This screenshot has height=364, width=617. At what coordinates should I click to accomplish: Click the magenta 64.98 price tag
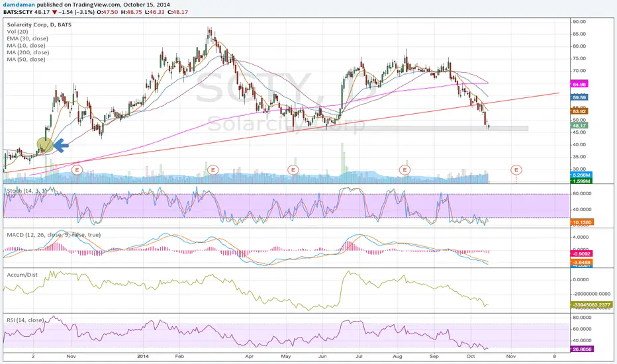click(579, 84)
